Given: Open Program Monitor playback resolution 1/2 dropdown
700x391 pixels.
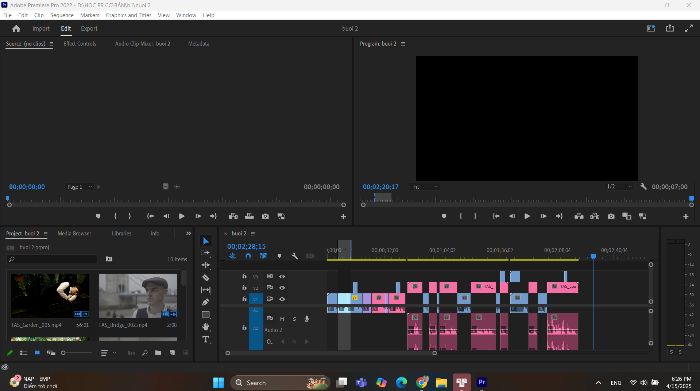Looking at the screenshot, I should [619, 187].
